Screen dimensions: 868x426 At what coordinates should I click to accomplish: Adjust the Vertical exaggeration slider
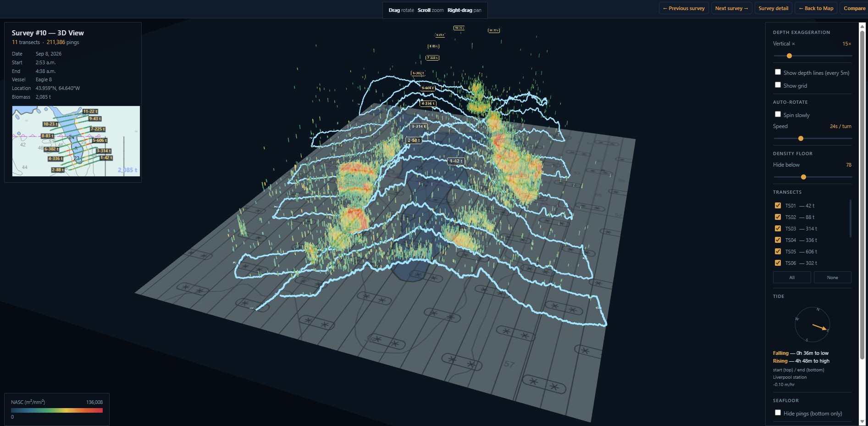tap(813, 56)
